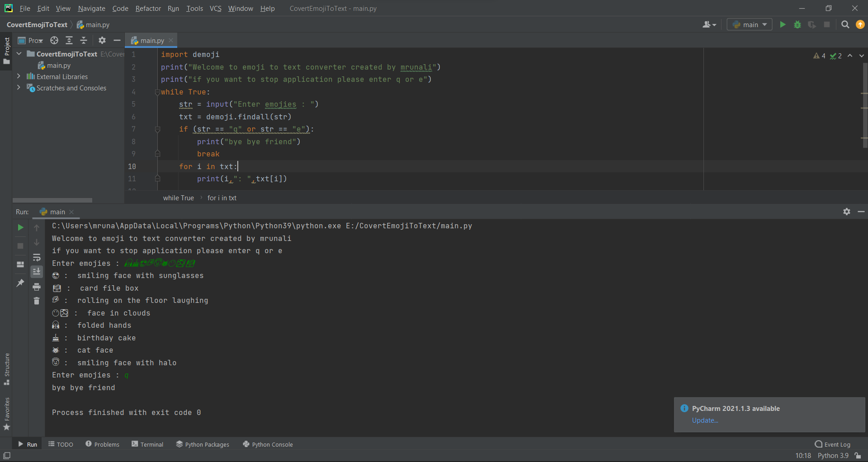The width and height of the screenshot is (868, 462).
Task: Open the Event Log
Action: coord(832,444)
